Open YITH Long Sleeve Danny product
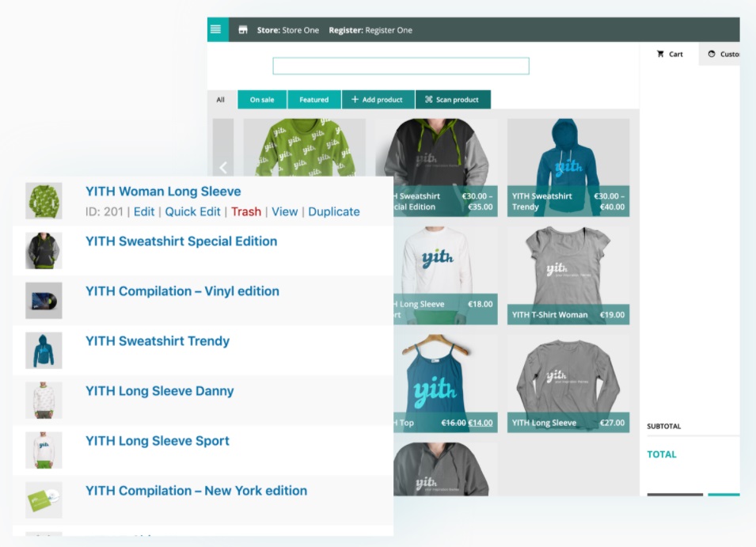Image resolution: width=756 pixels, height=547 pixels. click(160, 391)
